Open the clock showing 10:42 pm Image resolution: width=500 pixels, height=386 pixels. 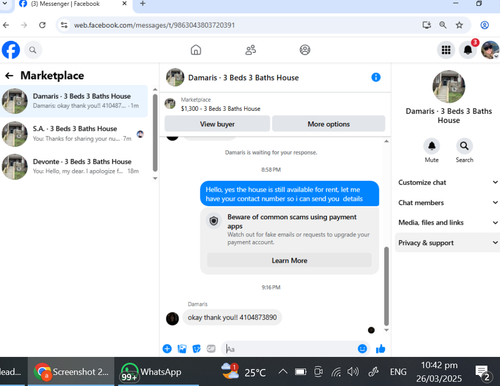pos(439,371)
